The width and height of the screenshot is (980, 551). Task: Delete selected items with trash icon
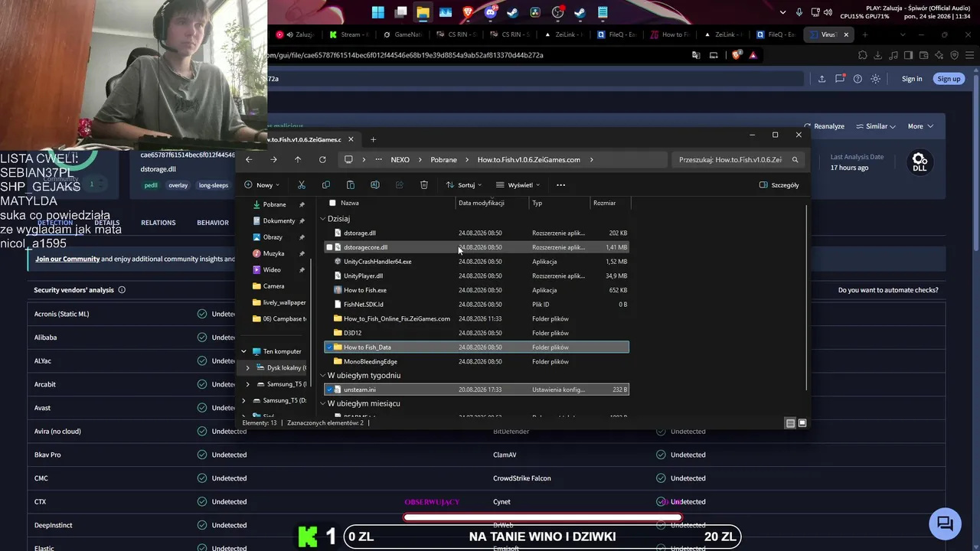[x=424, y=185]
